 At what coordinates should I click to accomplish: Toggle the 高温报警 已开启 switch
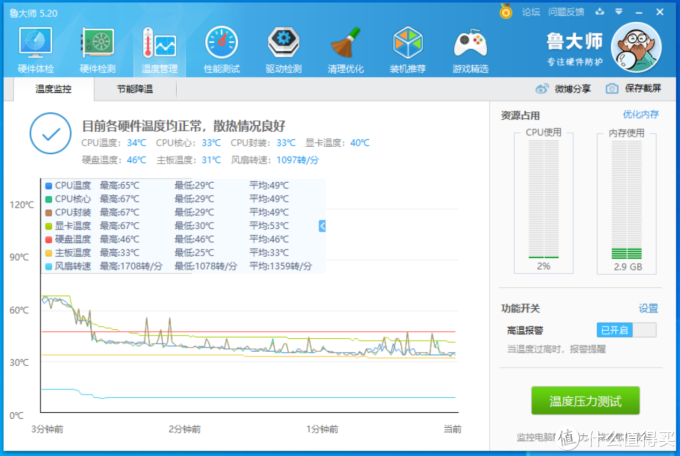pyautogui.click(x=627, y=330)
